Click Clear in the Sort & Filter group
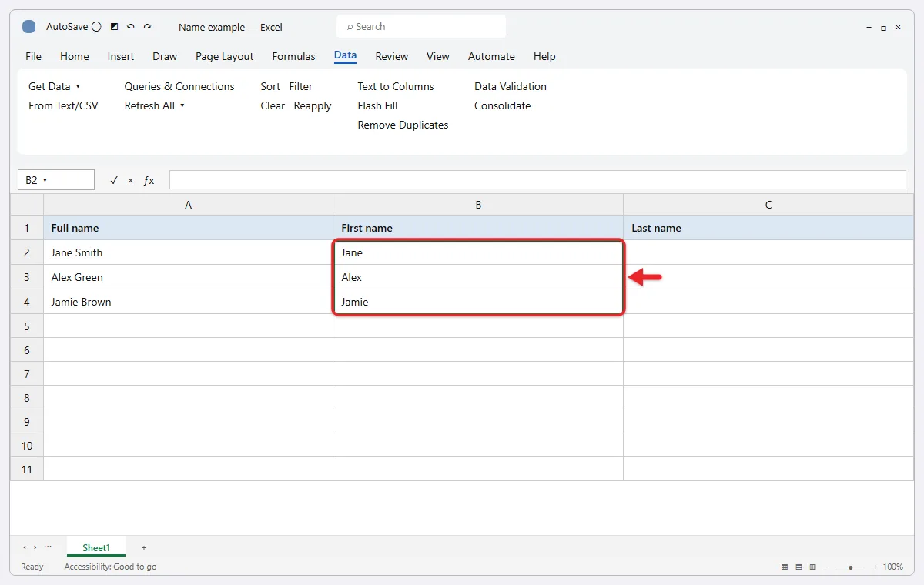The width and height of the screenshot is (924, 585). [273, 105]
